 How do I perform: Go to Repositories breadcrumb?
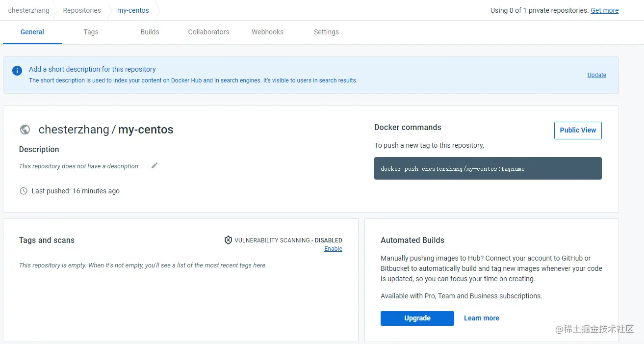[82, 10]
